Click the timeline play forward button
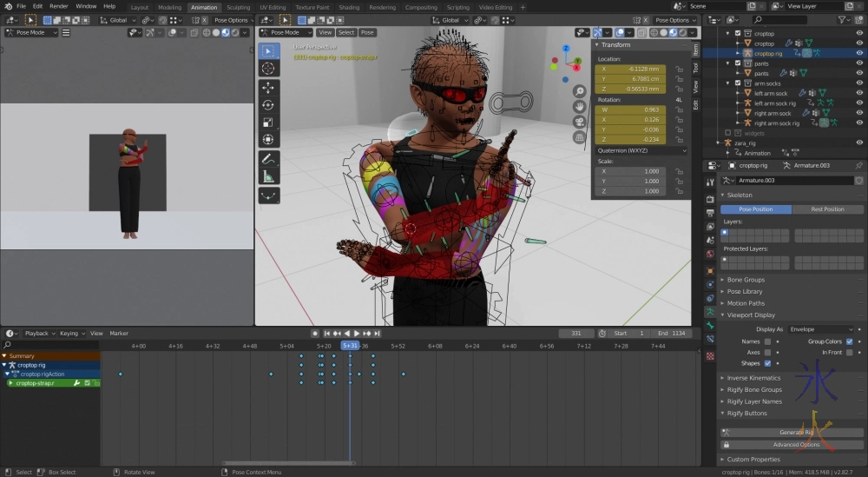 [356, 334]
